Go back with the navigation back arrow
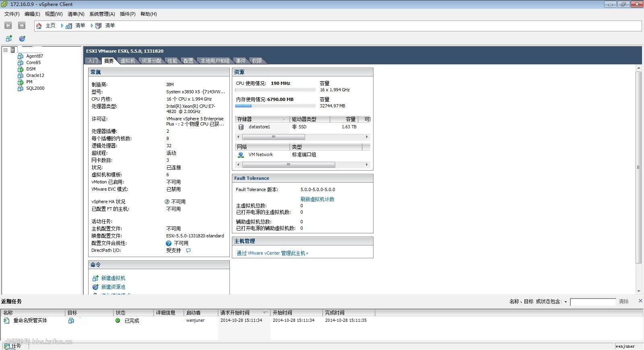Image resolution: width=644 pixels, height=350 pixels. click(8, 25)
